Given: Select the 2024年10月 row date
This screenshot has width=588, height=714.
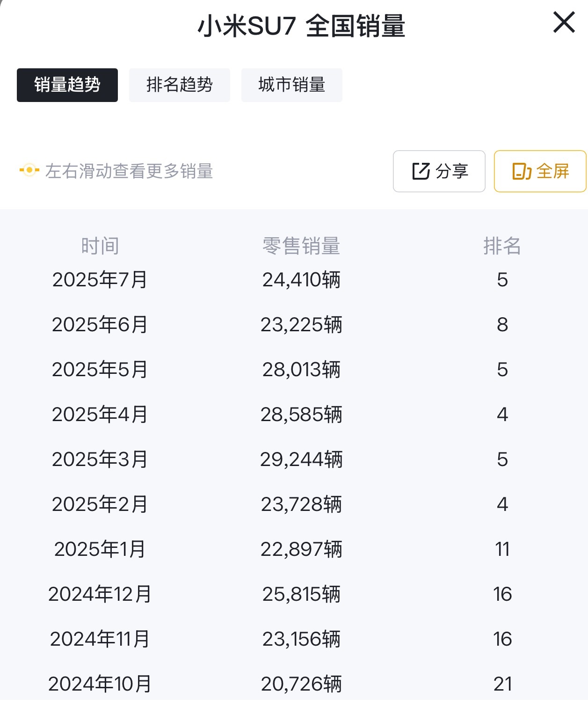Looking at the screenshot, I should tap(100, 684).
